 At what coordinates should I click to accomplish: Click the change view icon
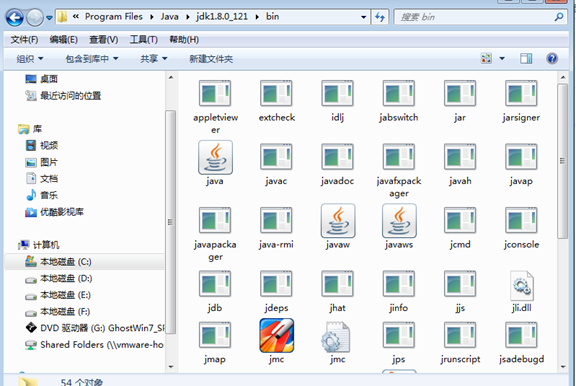(x=486, y=58)
